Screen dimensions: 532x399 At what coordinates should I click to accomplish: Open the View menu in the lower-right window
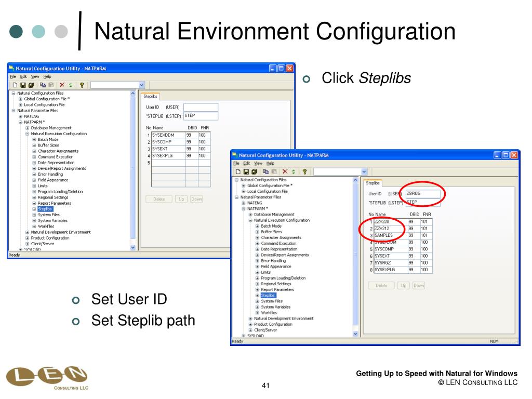(258, 163)
